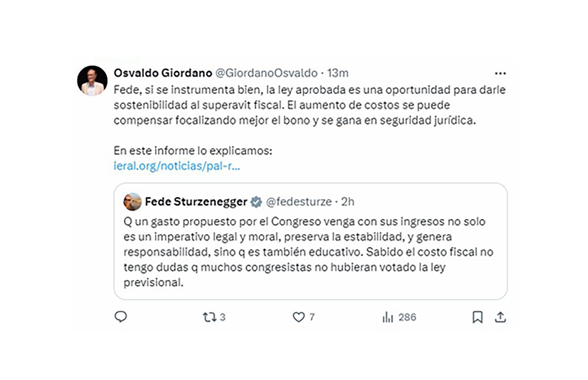Open the ieral.org/noticias link
This screenshot has height=380, width=588.
(177, 166)
